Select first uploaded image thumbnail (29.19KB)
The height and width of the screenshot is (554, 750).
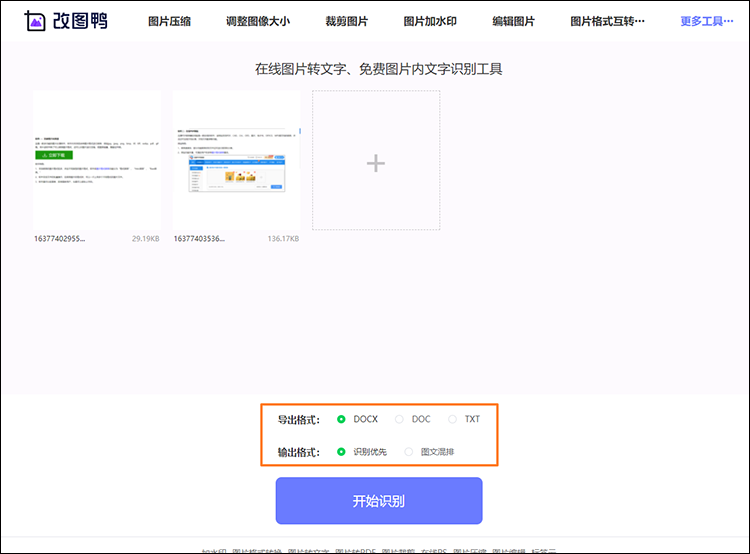click(x=97, y=160)
